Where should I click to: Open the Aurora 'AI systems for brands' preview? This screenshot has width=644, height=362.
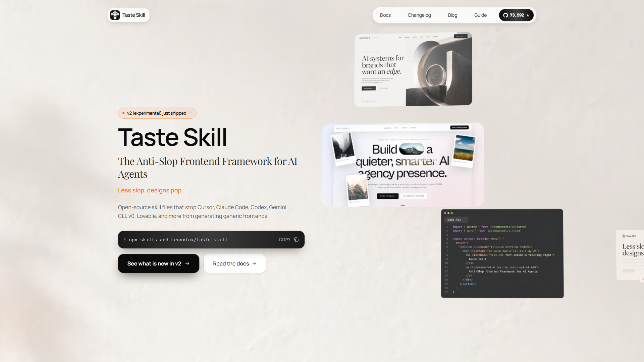(413, 69)
